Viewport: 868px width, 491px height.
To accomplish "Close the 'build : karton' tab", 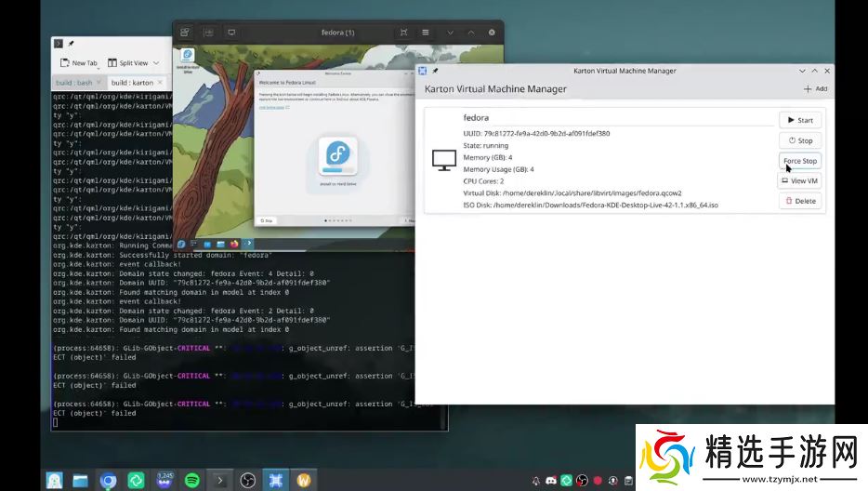I will [160, 83].
